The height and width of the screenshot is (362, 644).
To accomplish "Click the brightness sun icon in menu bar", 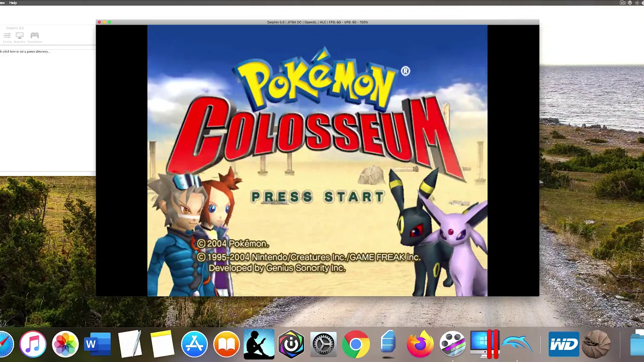I will point(636,3).
